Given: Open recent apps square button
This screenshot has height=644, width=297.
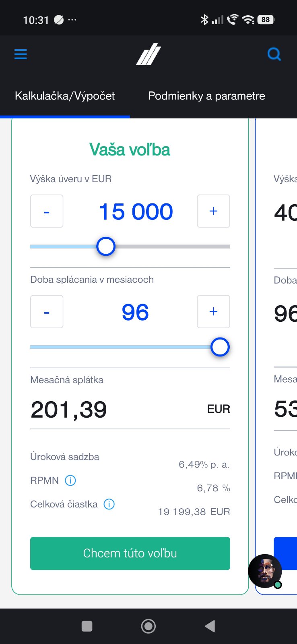Looking at the screenshot, I should point(87,626).
